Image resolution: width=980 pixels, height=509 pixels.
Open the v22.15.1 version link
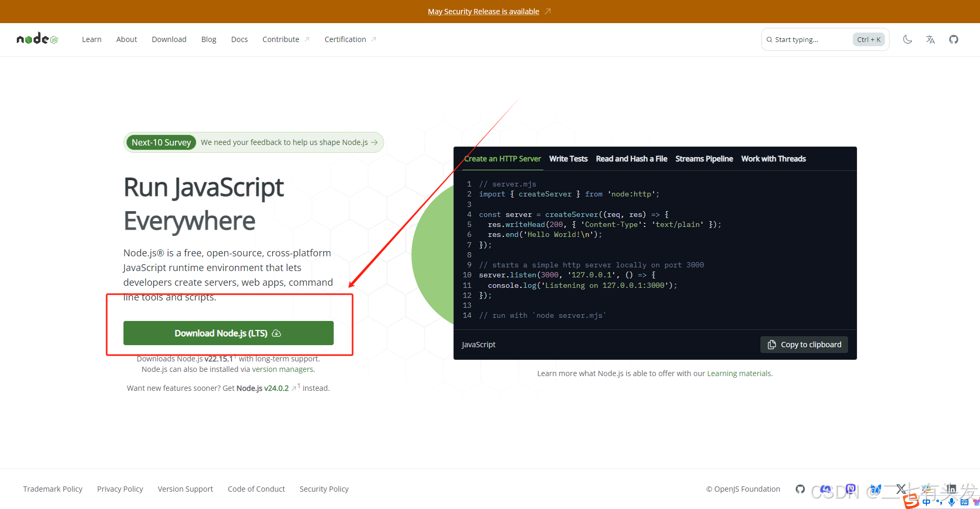tap(219, 359)
